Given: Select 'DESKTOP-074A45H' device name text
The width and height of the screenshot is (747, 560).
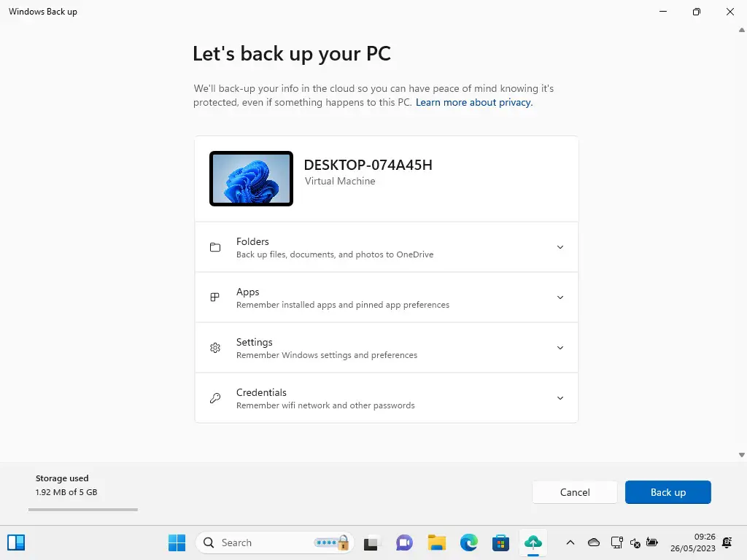Looking at the screenshot, I should click(x=368, y=165).
